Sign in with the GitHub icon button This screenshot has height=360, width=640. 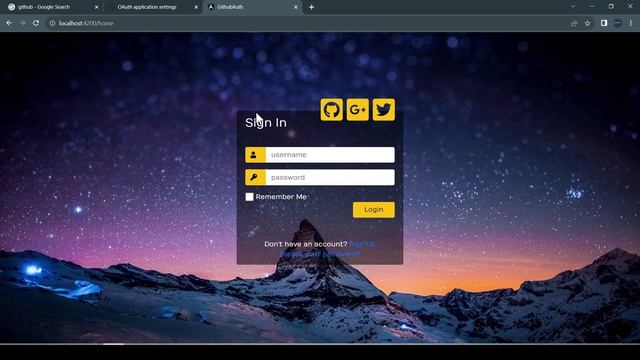[331, 109]
